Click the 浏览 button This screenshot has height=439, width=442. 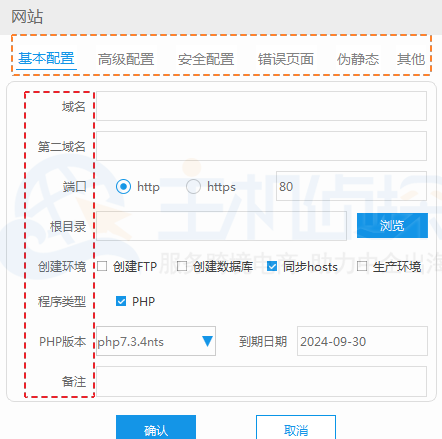pos(392,226)
